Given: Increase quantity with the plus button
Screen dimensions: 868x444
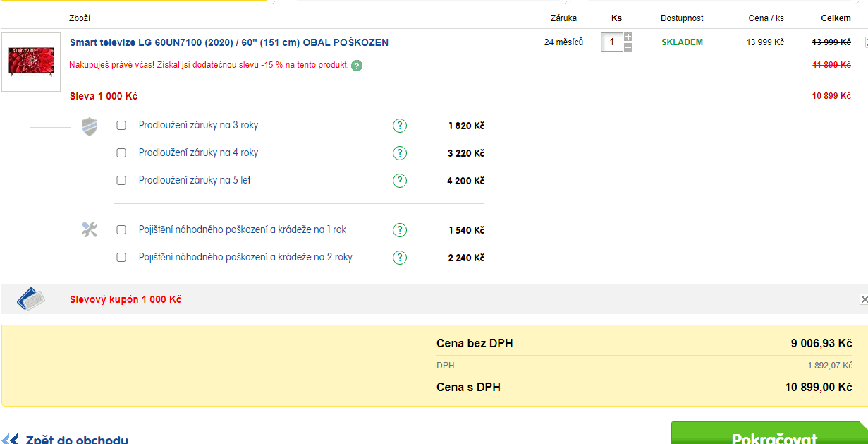Looking at the screenshot, I should [x=628, y=37].
